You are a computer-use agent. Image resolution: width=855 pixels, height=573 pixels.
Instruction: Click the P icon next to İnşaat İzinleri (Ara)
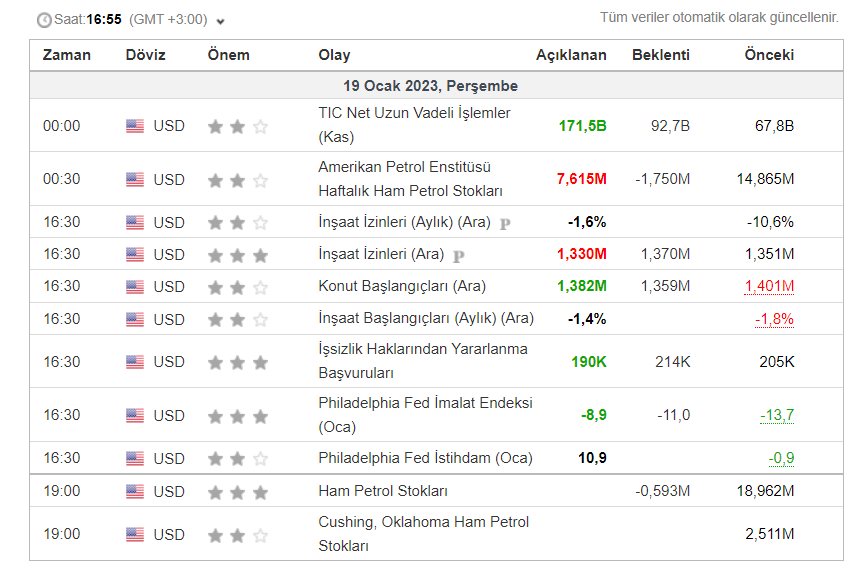click(459, 256)
